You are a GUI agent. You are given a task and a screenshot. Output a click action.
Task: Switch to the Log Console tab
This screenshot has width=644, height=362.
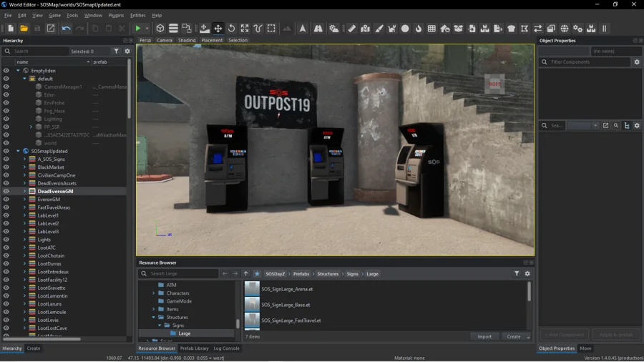226,348
